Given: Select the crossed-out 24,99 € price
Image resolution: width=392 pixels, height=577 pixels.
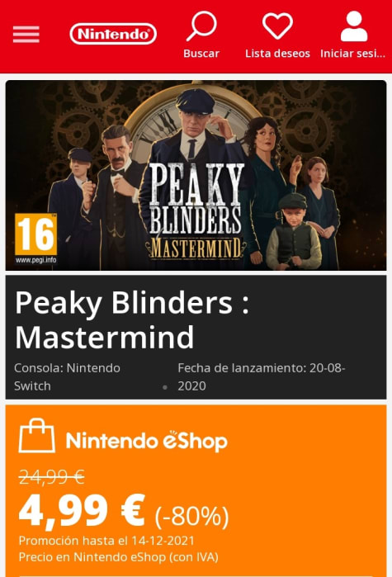Looking at the screenshot, I should click(51, 477).
